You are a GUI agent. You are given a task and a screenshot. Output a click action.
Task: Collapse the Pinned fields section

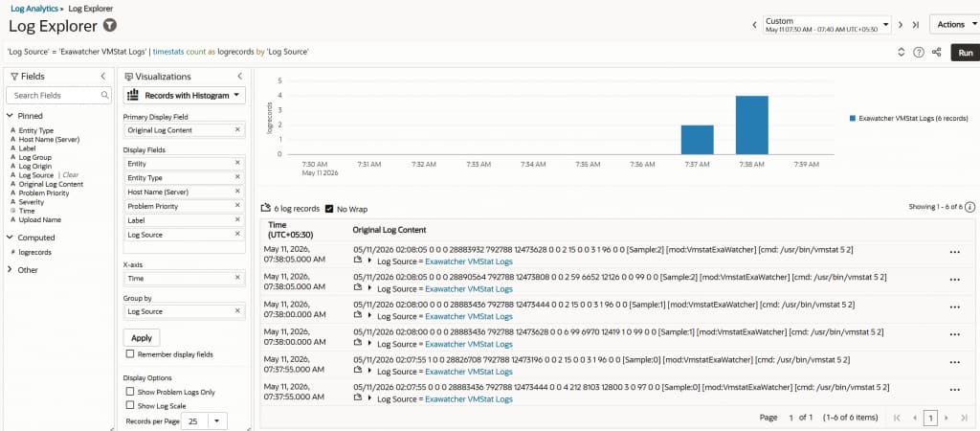tap(11, 116)
